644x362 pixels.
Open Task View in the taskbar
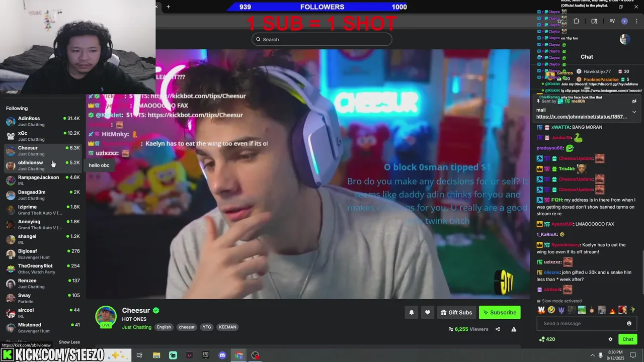coord(139,355)
